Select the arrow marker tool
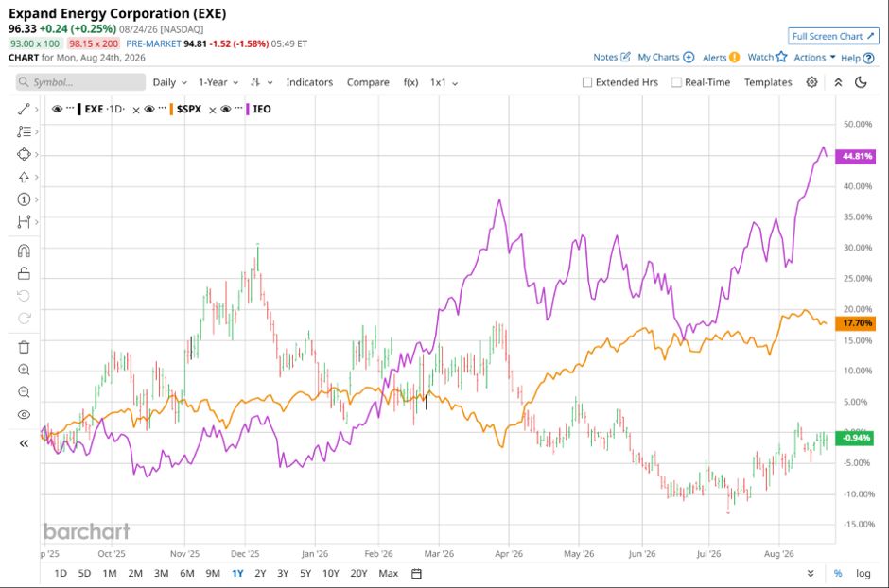This screenshot has height=588, width=889. point(24,178)
